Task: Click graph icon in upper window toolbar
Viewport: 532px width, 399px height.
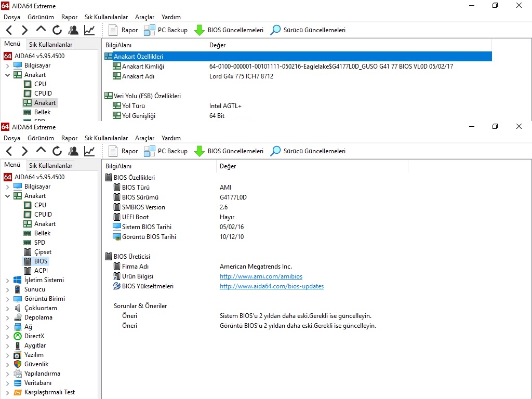Action: (89, 30)
